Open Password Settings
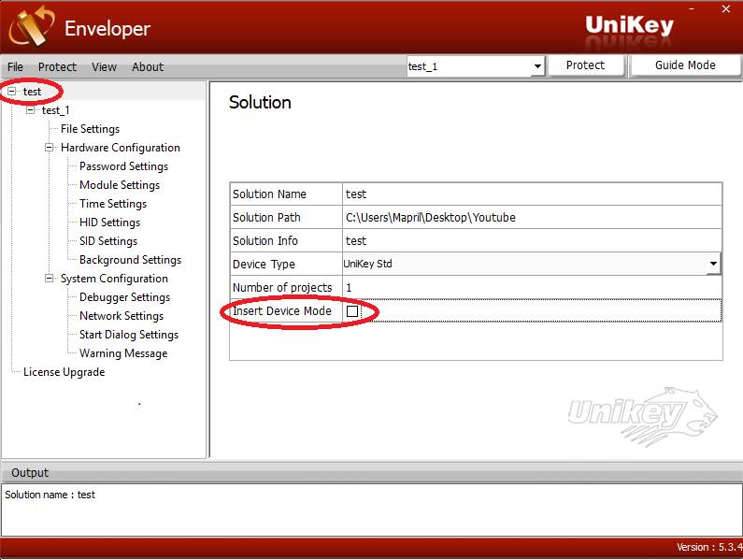Viewport: 743px width, 560px height. [123, 166]
